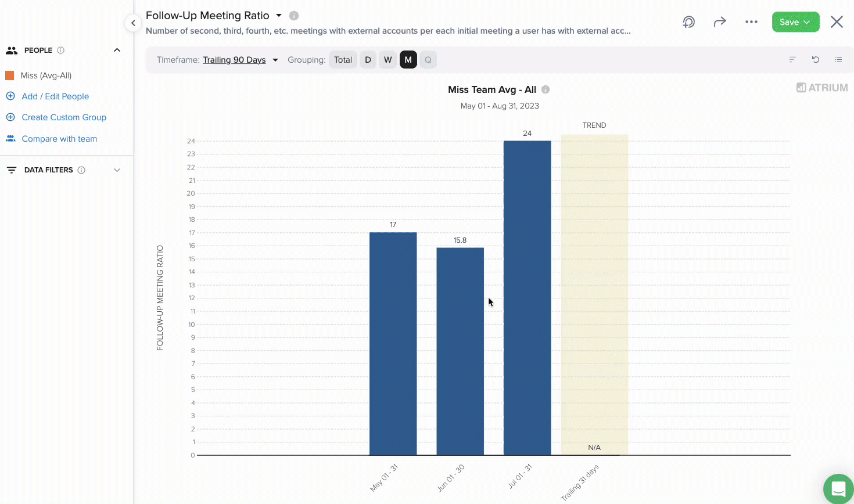This screenshot has width=854, height=504.
Task: Click the 17 bar value label
Action: pos(393,225)
